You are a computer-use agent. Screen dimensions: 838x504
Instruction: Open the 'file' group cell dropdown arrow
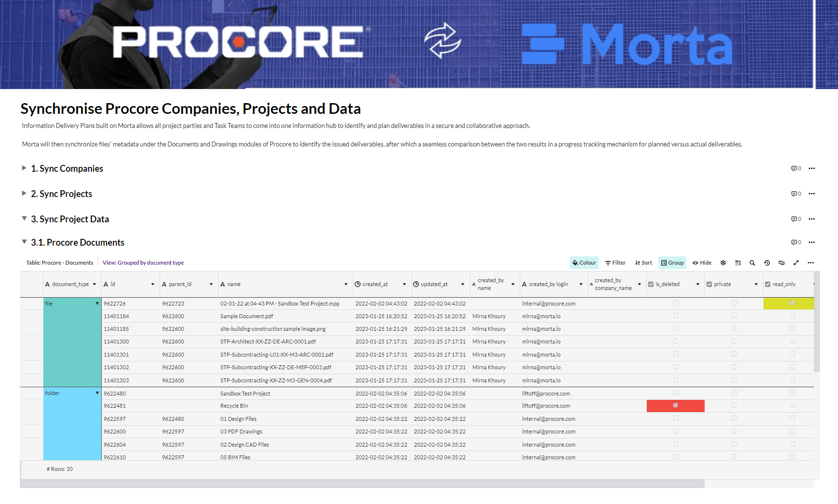point(97,304)
